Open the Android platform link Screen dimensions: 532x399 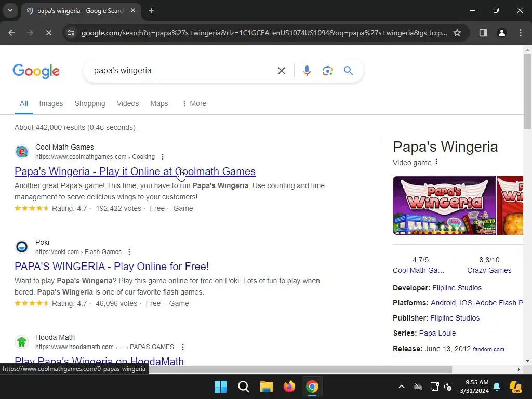[x=443, y=303]
